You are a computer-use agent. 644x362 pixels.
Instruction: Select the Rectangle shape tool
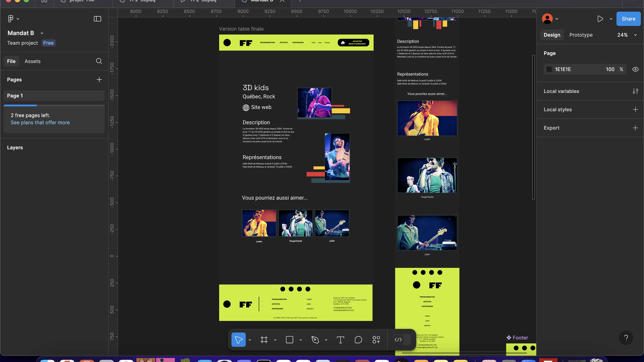[x=290, y=340]
